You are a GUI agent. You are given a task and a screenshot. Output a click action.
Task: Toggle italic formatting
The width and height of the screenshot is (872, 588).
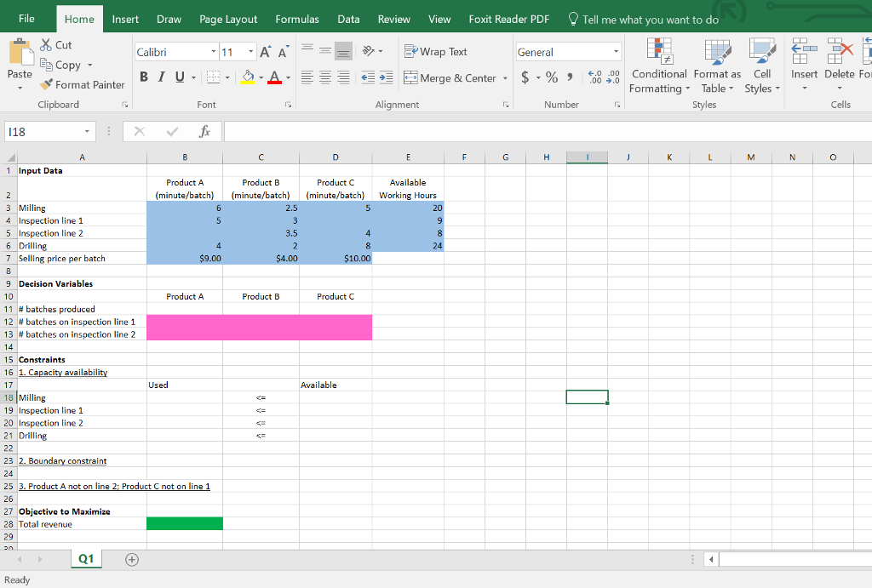[162, 77]
